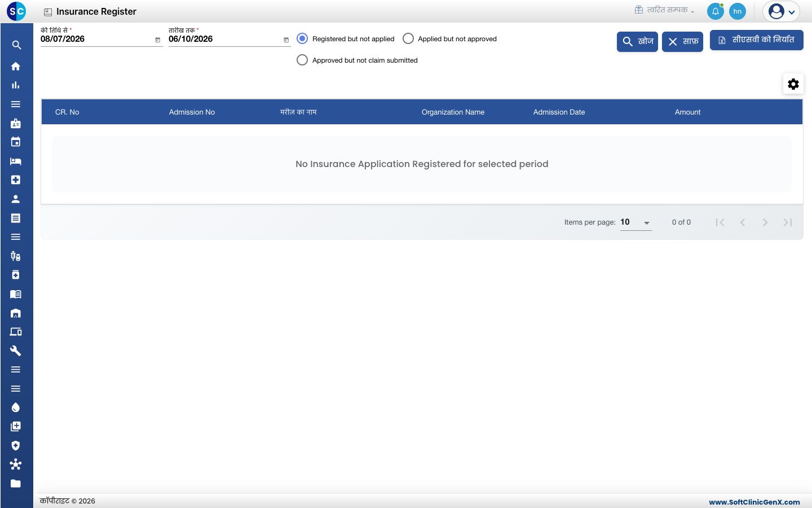Open the notifications bell

click(x=715, y=11)
